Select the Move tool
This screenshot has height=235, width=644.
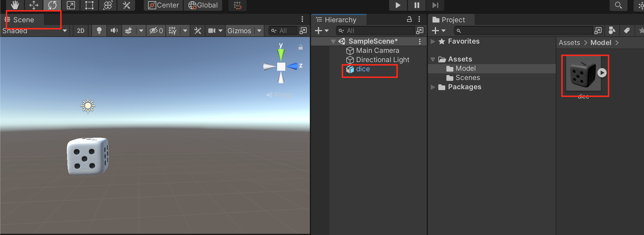(x=34, y=5)
